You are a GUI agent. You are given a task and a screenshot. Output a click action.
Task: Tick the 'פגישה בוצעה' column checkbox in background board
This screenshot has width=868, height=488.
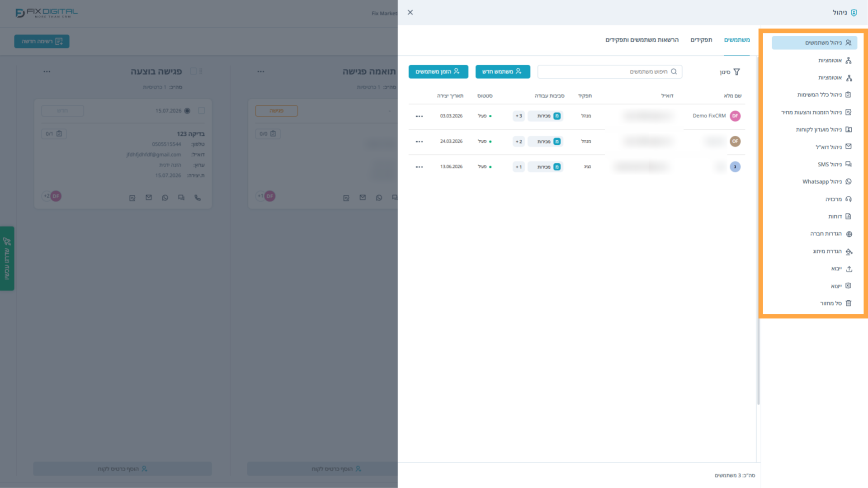pos(193,71)
